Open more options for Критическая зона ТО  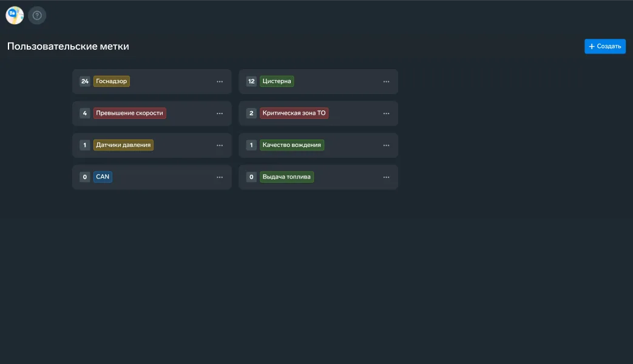click(387, 113)
